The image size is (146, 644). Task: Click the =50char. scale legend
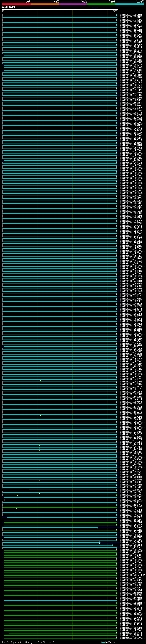pyautogui.click(x=109, y=642)
